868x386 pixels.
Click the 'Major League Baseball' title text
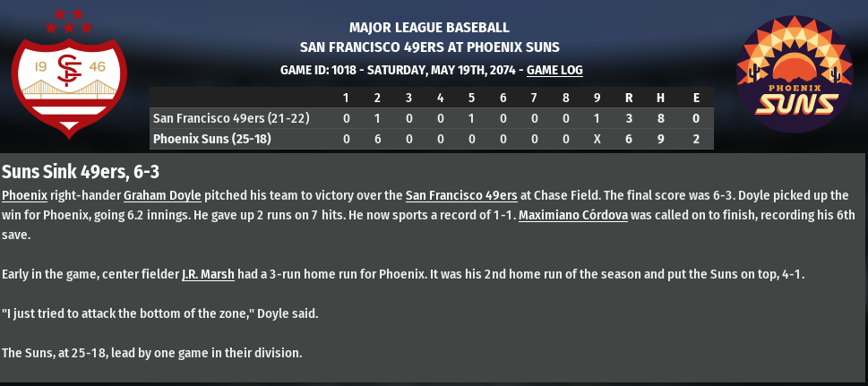[429, 28]
